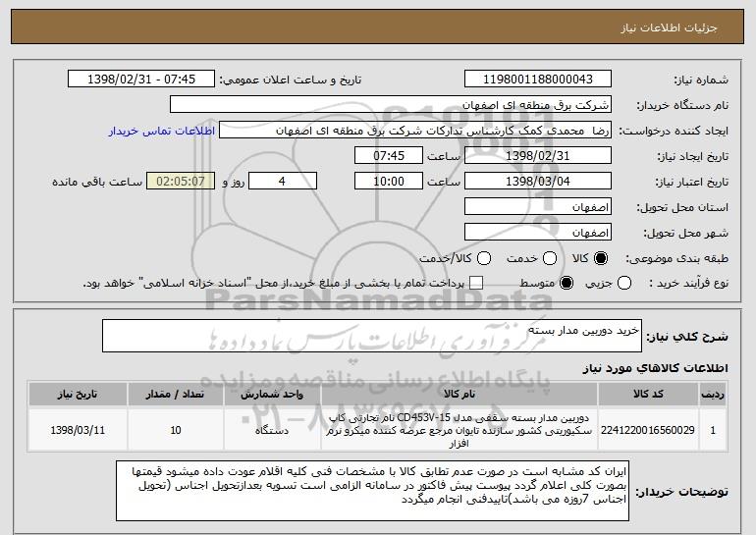Click the public announcement date field 1398/02/31 - 07:45
Screen dimensions: 756x535
click(x=141, y=80)
